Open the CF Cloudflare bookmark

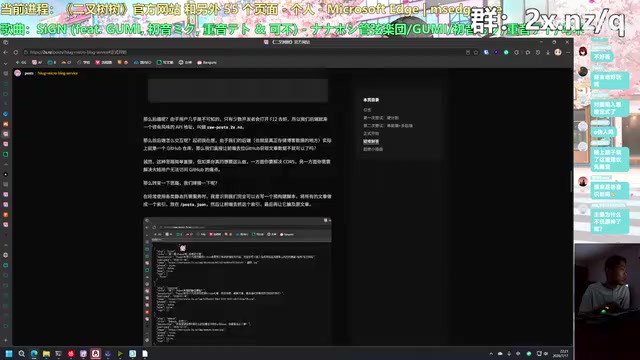coord(66,62)
